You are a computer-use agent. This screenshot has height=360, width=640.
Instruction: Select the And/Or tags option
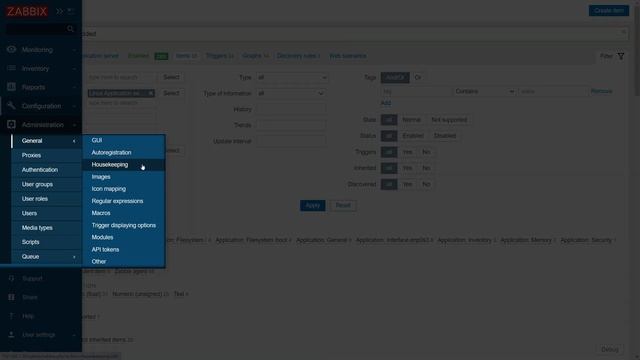tap(395, 77)
